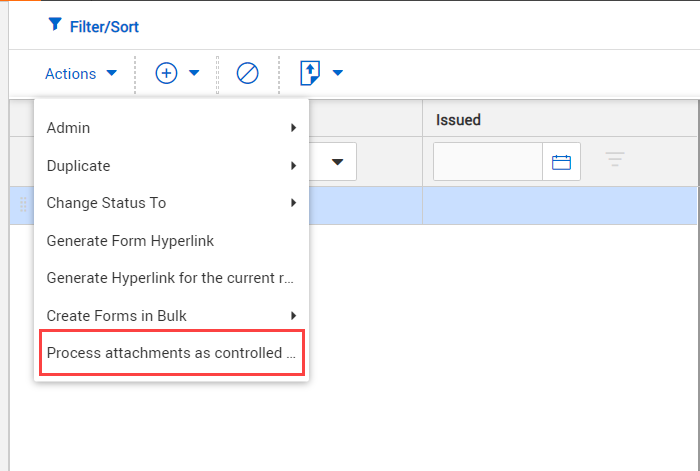The image size is (700, 471).
Task: Select Process attachments as controlled option
Action: [x=171, y=353]
